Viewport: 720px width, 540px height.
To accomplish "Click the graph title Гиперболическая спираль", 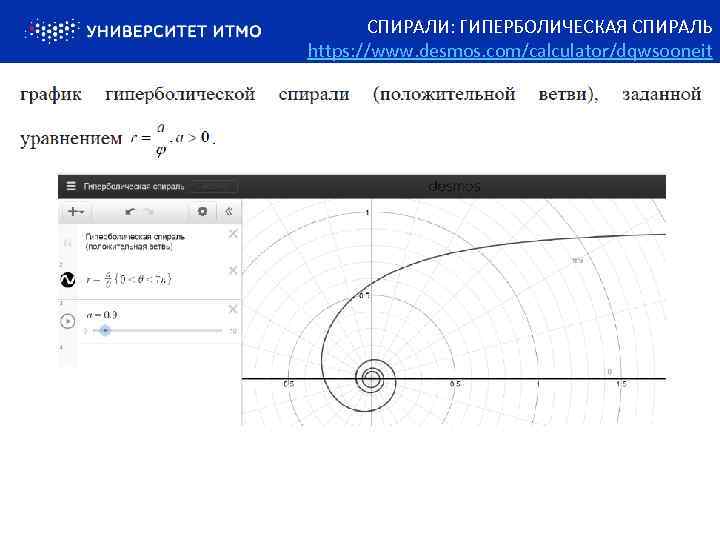I will (x=134, y=186).
